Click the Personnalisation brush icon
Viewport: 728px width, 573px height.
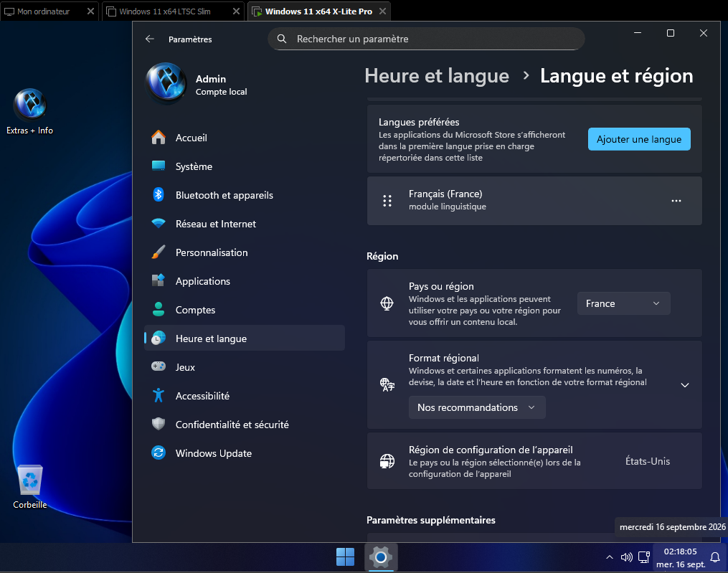tap(159, 252)
